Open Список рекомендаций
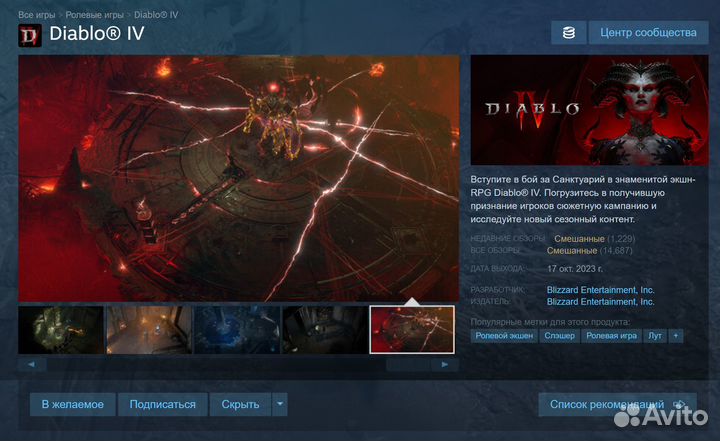Viewport: 720px width, 441px height. (617, 404)
